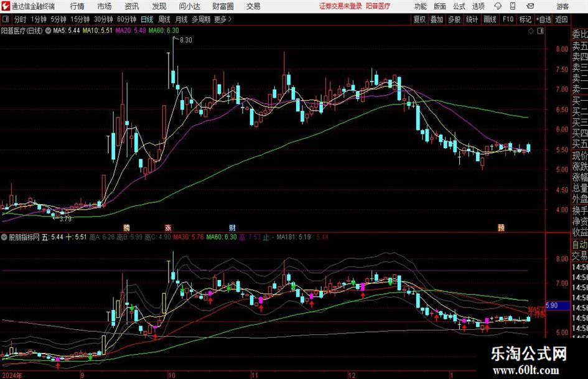Click MA60: 6.30 in main chart header

[x=164, y=30]
